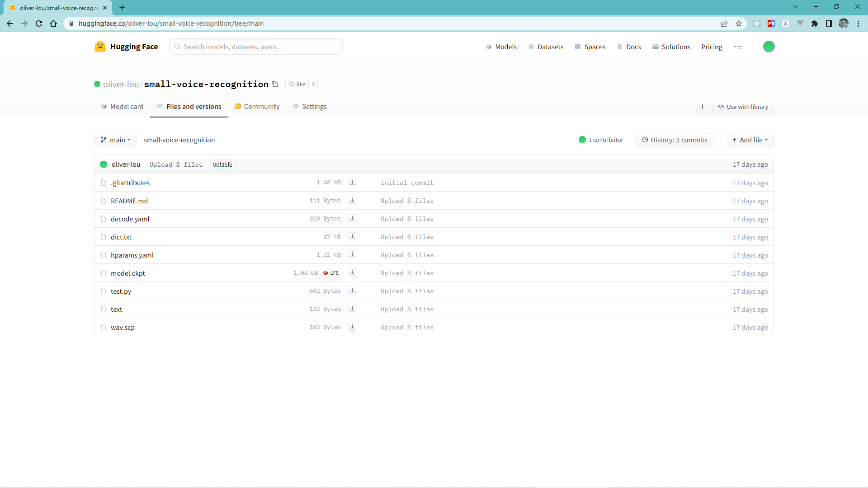The image size is (868, 488).
Task: Open the hparams.yaml file
Action: point(132,255)
